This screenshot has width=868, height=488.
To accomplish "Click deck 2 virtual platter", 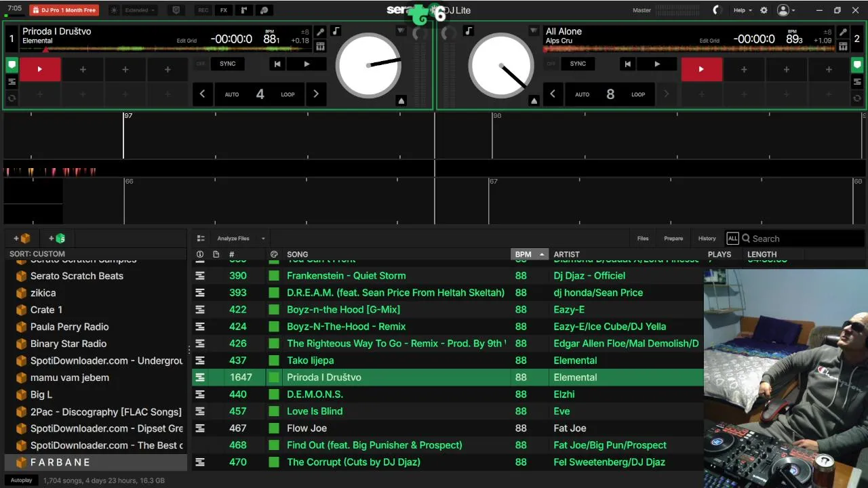I will pyautogui.click(x=501, y=65).
